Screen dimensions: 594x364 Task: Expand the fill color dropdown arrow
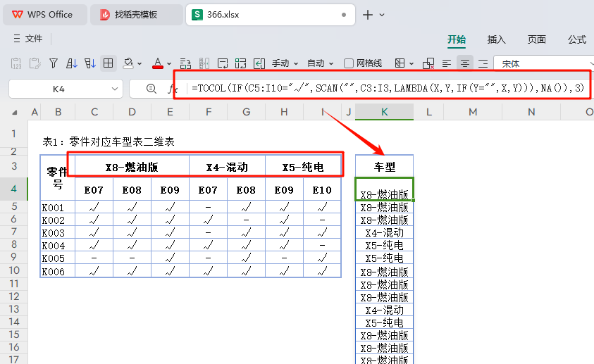pos(140,63)
